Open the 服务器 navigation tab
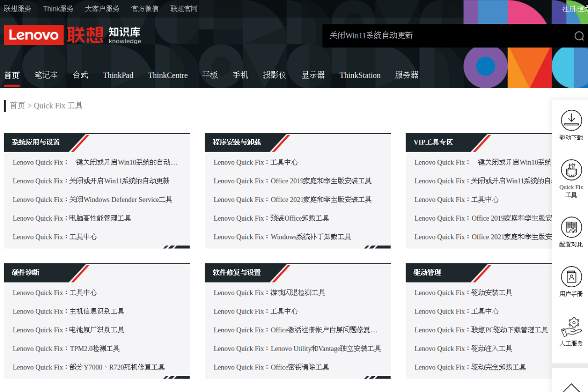 pyautogui.click(x=407, y=75)
